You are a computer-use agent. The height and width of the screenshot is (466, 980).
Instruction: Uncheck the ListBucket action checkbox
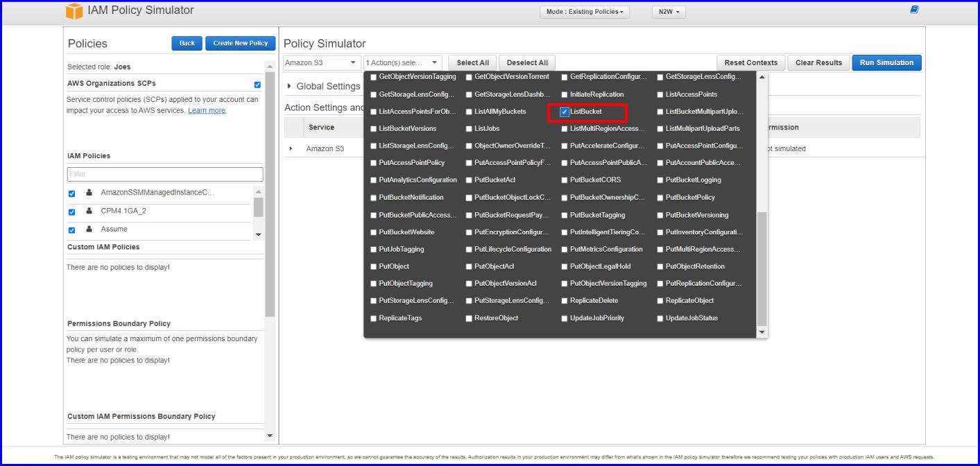tap(565, 112)
